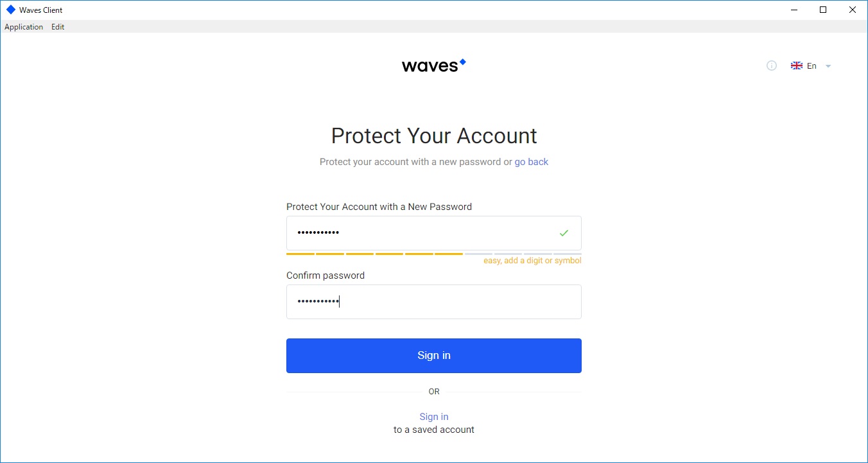This screenshot has width=868, height=463.
Task: Follow the go back link
Action: (531, 162)
